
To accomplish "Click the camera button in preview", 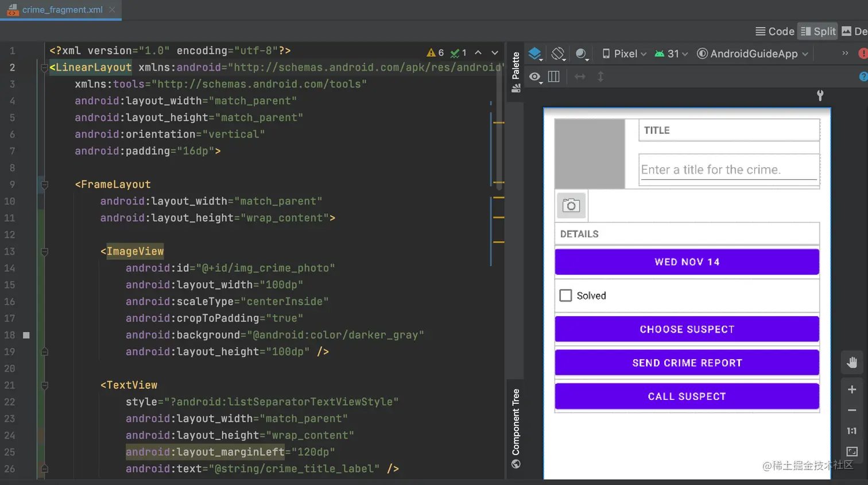I will [x=571, y=205].
